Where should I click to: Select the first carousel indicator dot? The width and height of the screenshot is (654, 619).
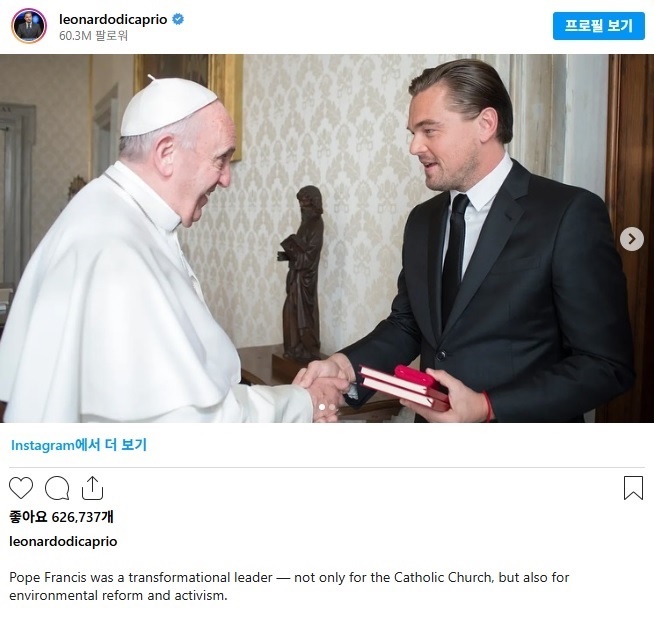tap(321, 407)
